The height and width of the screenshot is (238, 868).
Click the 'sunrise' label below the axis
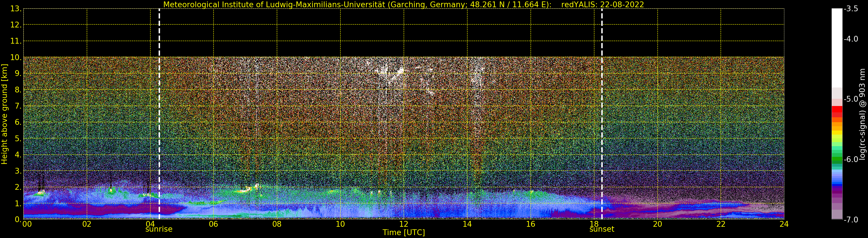159,229
